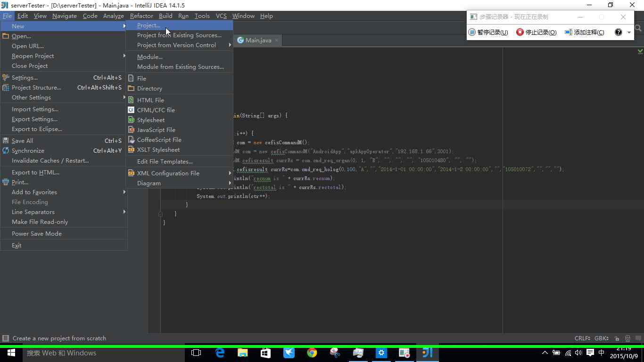
Task: Select Project from Existing Sources...
Action: tap(179, 35)
